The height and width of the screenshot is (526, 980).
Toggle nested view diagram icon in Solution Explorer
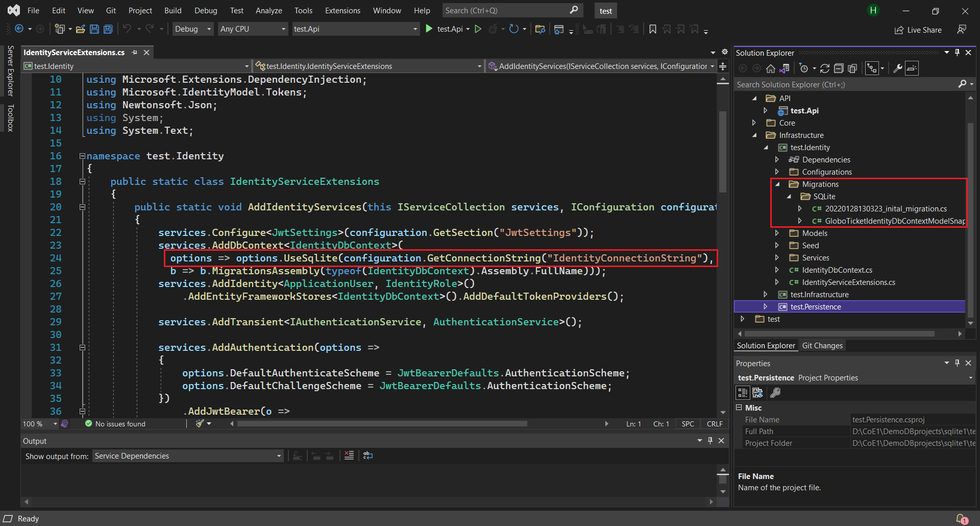pyautogui.click(x=872, y=68)
